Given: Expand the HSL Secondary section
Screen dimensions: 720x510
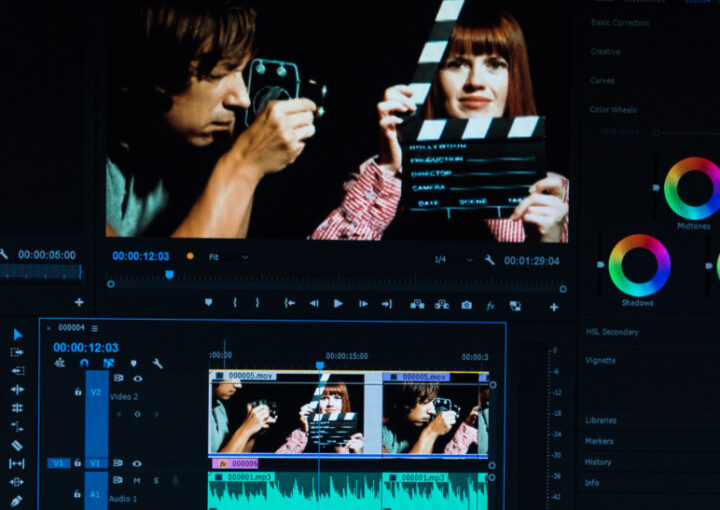Looking at the screenshot, I should pos(612,332).
